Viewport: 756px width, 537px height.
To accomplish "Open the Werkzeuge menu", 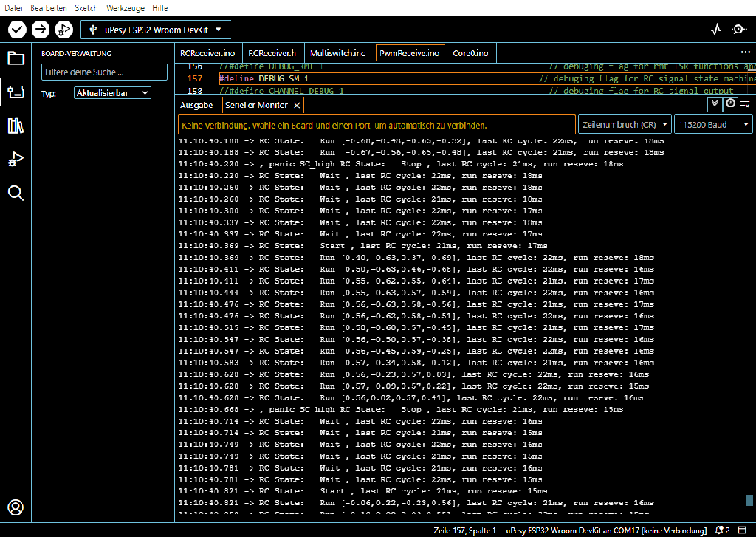I will pyautogui.click(x=125, y=8).
